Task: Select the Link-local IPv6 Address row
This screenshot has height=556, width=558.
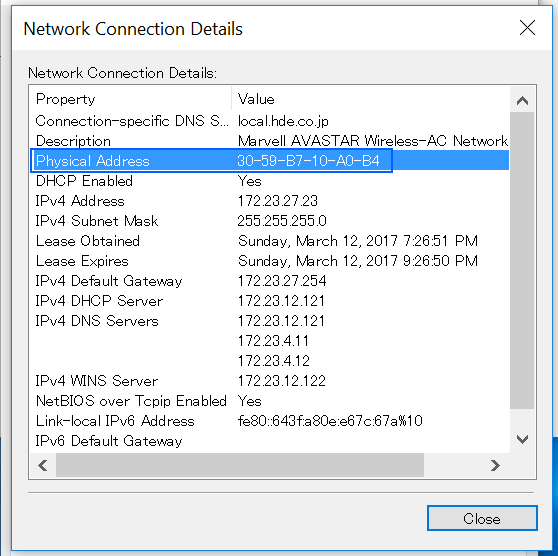Action: point(270,421)
